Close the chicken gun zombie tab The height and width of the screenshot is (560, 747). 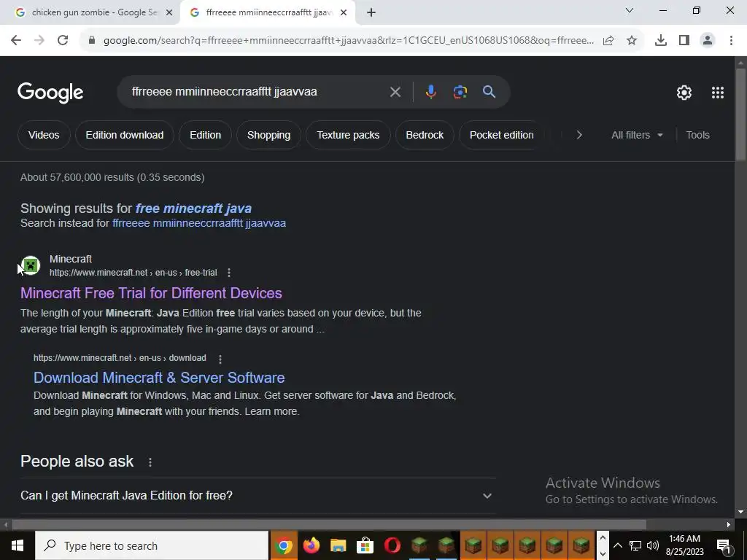pos(169,13)
